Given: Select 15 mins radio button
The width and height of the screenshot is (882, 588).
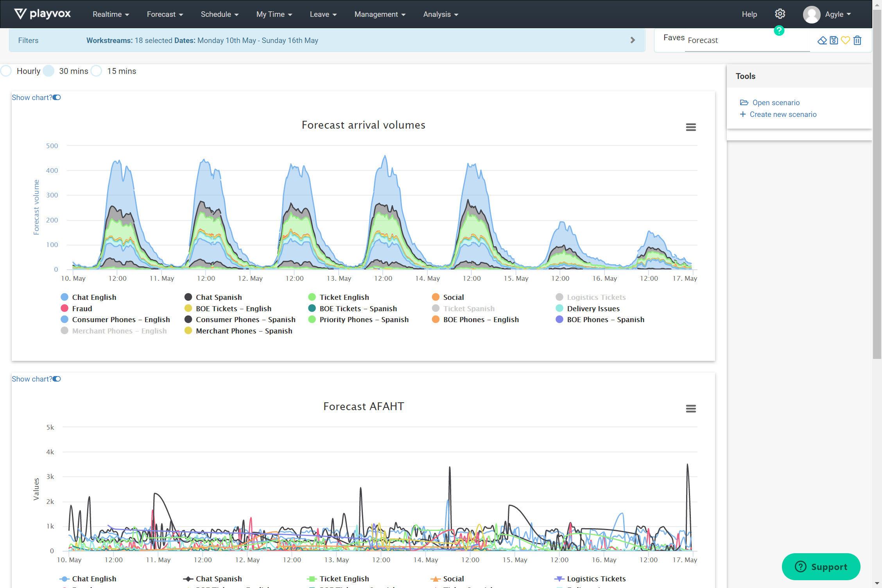Looking at the screenshot, I should (97, 71).
